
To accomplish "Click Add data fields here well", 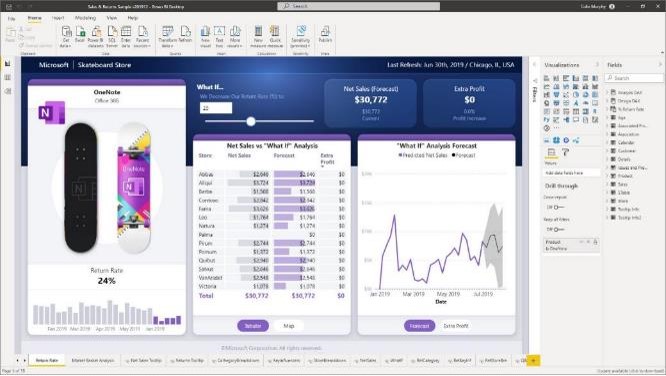I will (x=572, y=173).
